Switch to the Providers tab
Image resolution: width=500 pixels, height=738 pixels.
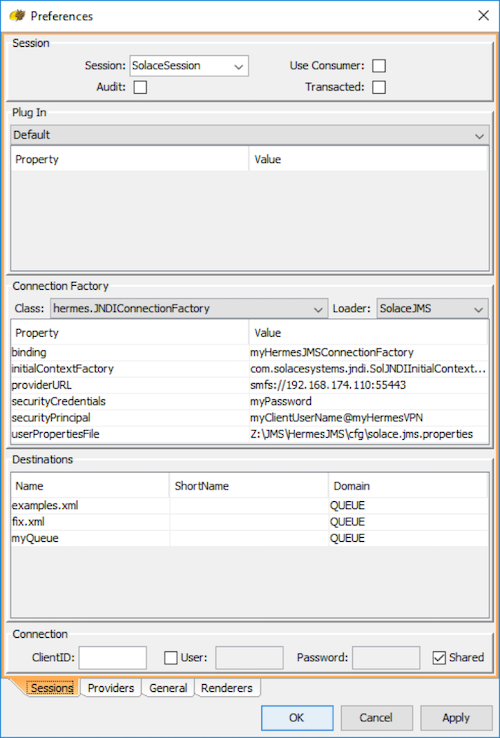coord(111,688)
